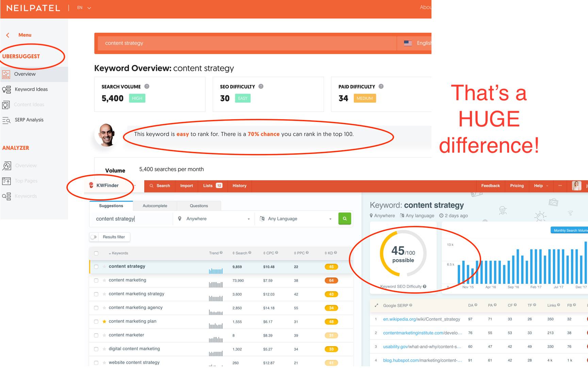Viewport: 588px width, 368px height.
Task: Check the content marketing strategy checkbox
Action: pyautogui.click(x=96, y=294)
